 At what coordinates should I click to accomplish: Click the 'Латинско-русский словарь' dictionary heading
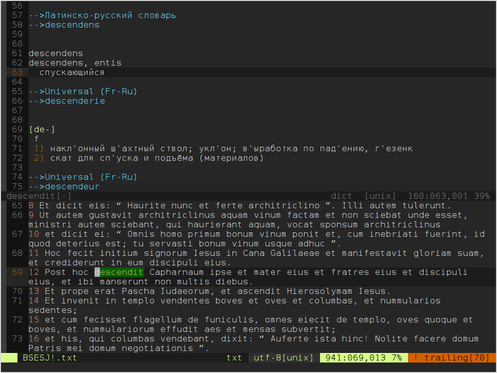110,15
